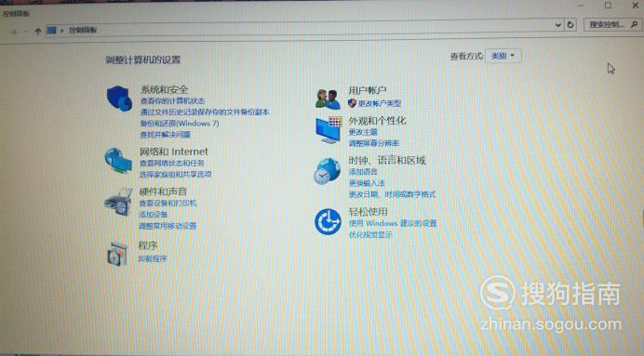644x356 pixels.
Task: Click 查看网络状态和任务 link
Action: pyautogui.click(x=171, y=164)
